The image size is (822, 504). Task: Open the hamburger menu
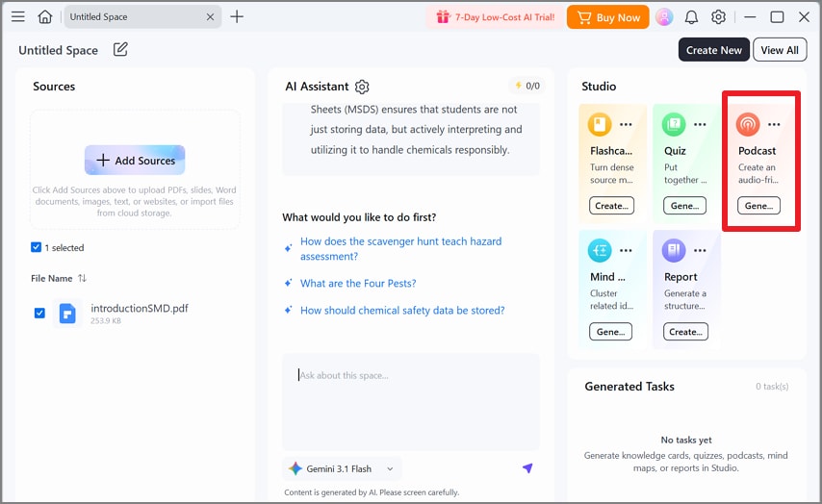(x=18, y=16)
